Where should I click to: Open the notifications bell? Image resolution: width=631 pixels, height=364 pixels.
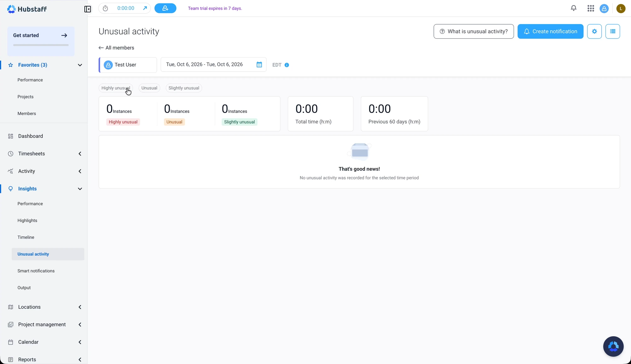pyautogui.click(x=574, y=8)
